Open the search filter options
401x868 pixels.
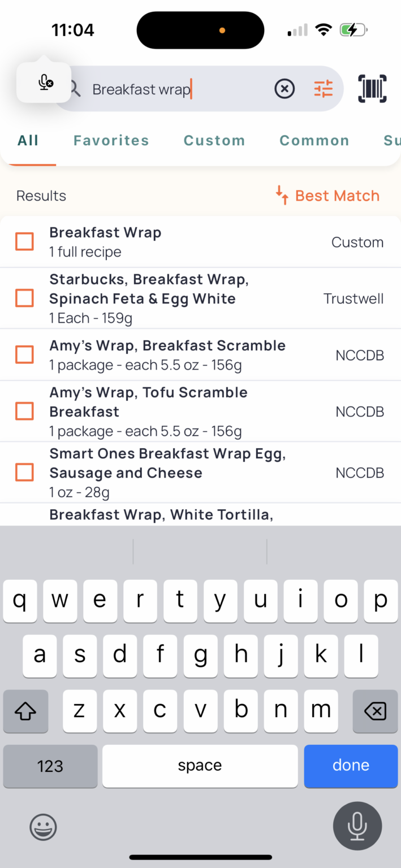point(323,89)
